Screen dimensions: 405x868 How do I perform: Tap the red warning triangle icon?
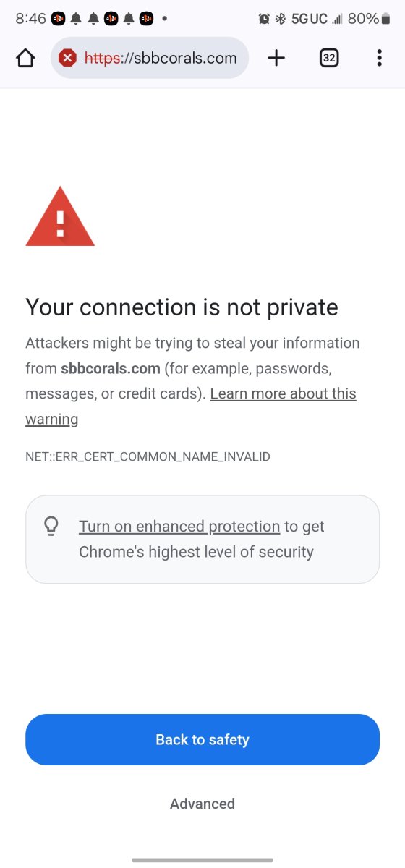click(60, 216)
